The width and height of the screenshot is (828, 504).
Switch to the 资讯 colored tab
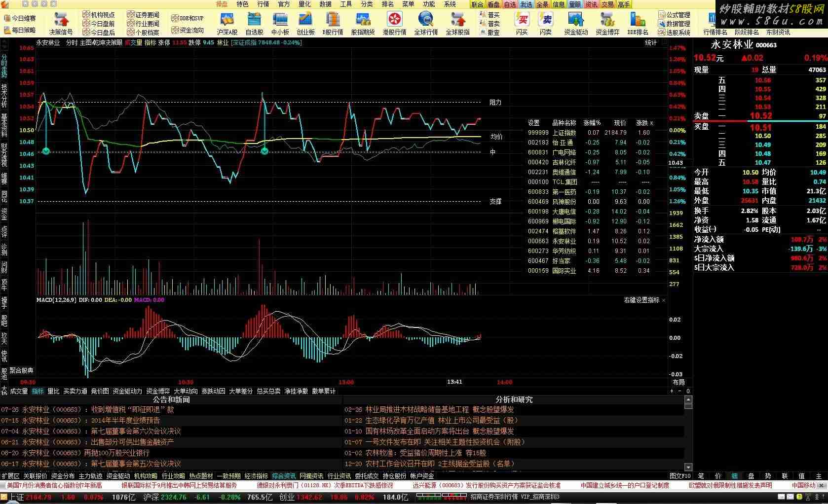591,4
